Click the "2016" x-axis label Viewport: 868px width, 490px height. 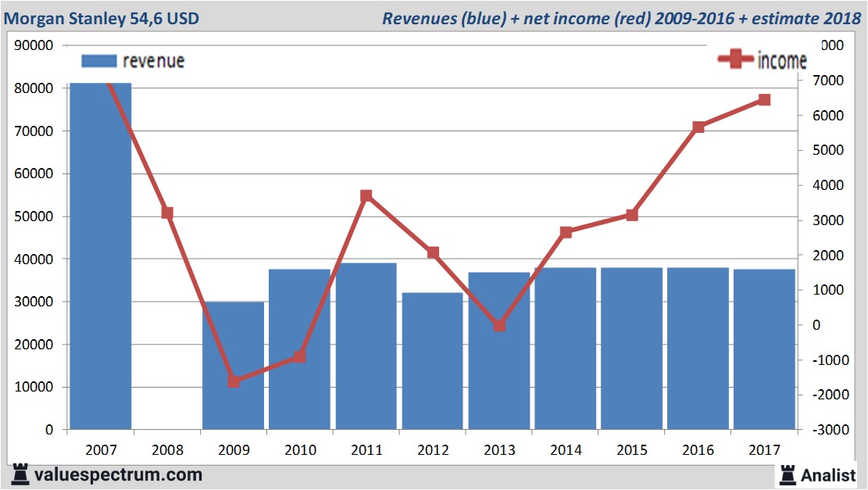click(x=698, y=449)
